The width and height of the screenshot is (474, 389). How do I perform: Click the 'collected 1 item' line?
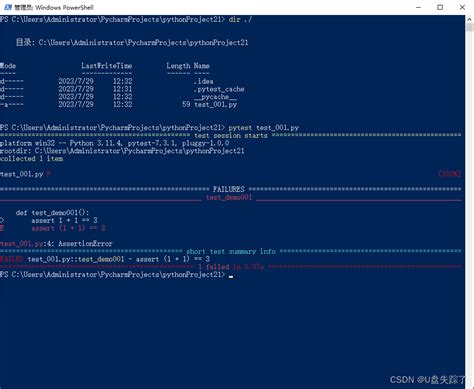pos(31,159)
